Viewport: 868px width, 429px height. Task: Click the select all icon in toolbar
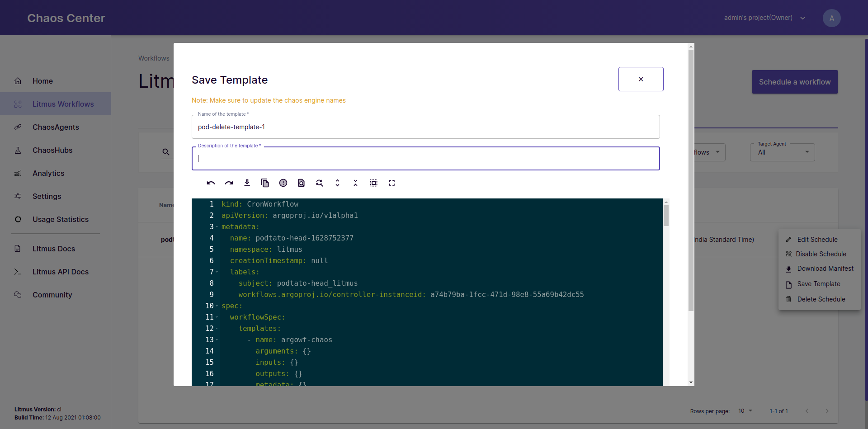[373, 183]
